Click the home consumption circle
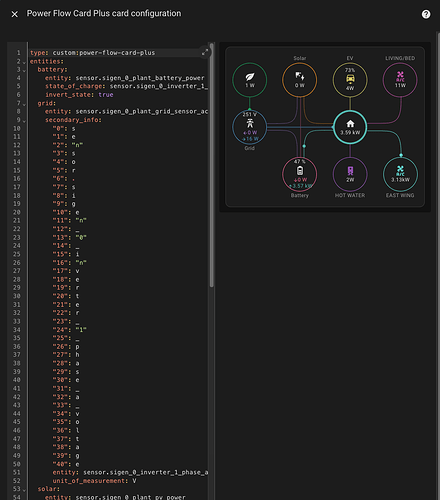The height and width of the screenshot is (500, 440). click(350, 127)
